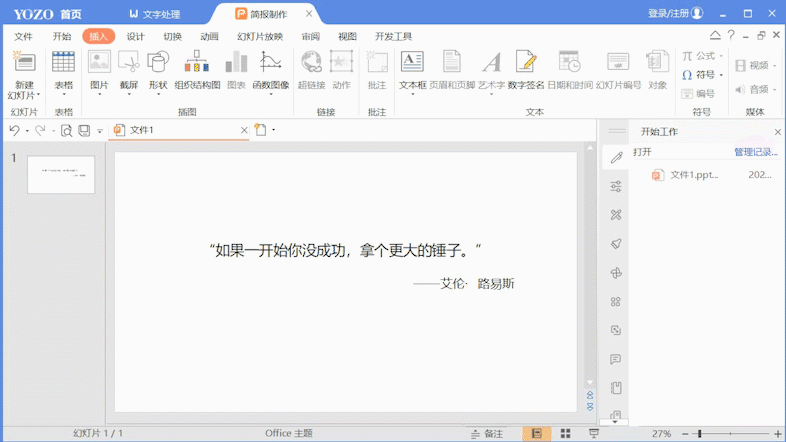Image resolution: width=786 pixels, height=442 pixels.
Task: Open the Text Box dropdown arrow
Action: tap(413, 95)
